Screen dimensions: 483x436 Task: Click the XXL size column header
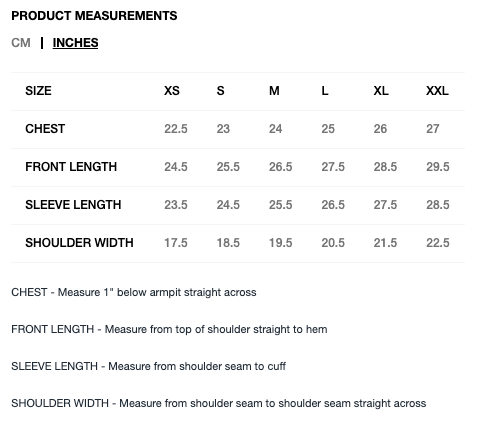pos(437,91)
